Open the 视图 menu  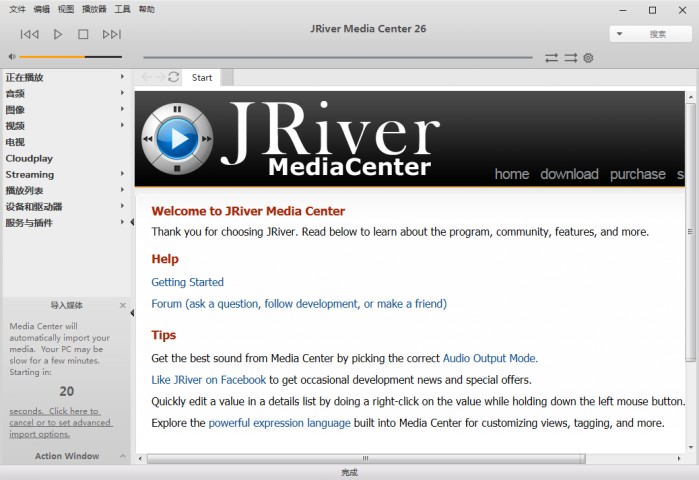pyautogui.click(x=66, y=9)
